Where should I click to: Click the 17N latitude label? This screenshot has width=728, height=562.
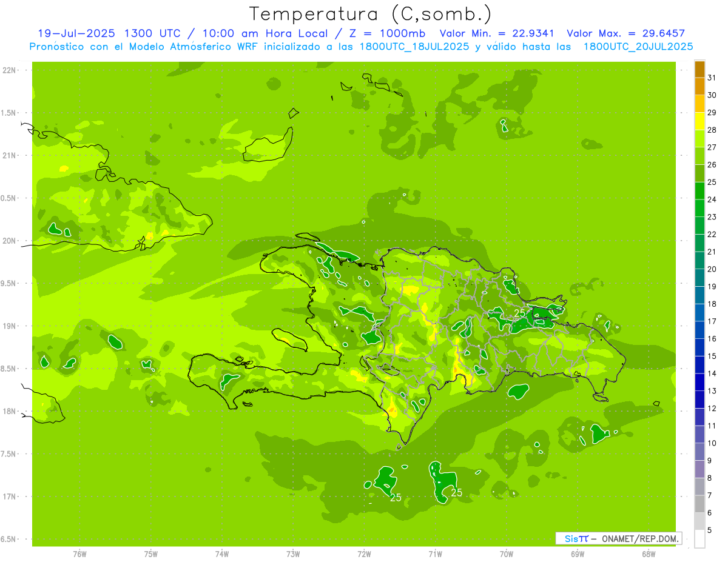[x=9, y=497]
